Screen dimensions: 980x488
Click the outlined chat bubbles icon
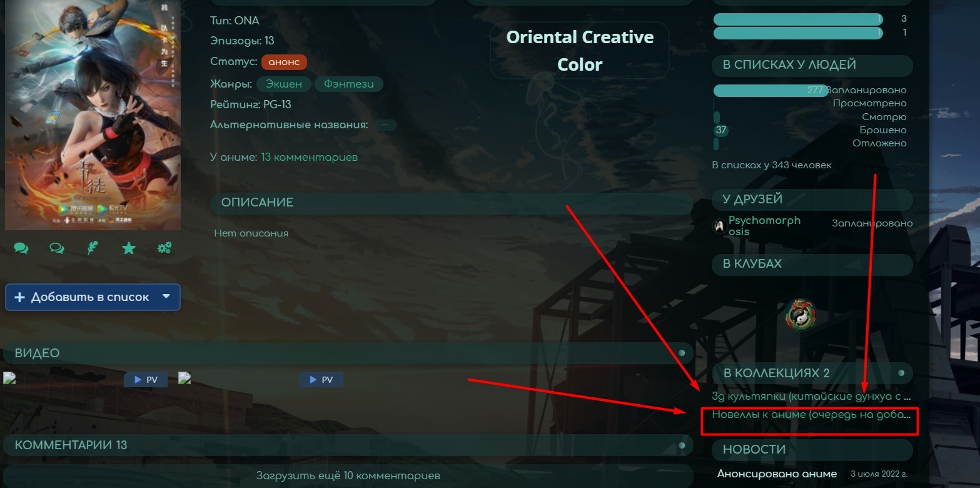[x=57, y=248]
